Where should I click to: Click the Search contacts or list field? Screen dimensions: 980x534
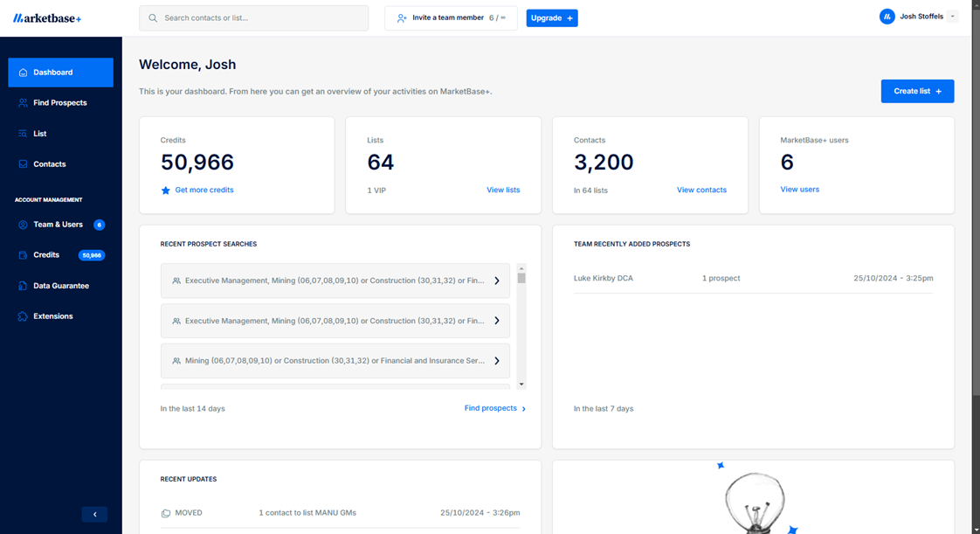point(254,18)
